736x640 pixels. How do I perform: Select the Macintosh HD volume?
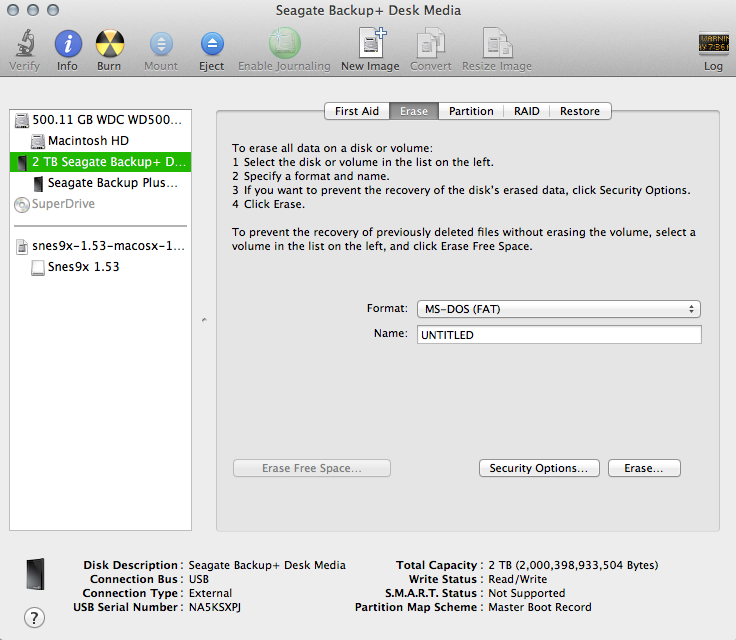point(100,141)
